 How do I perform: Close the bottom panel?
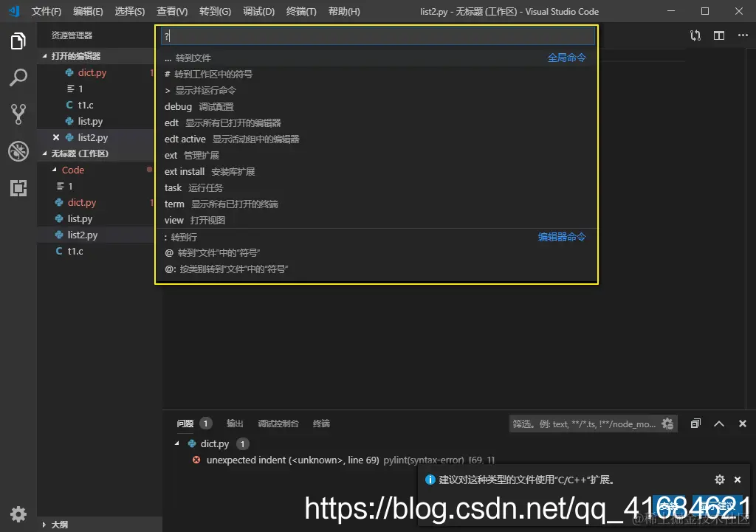pos(743,424)
